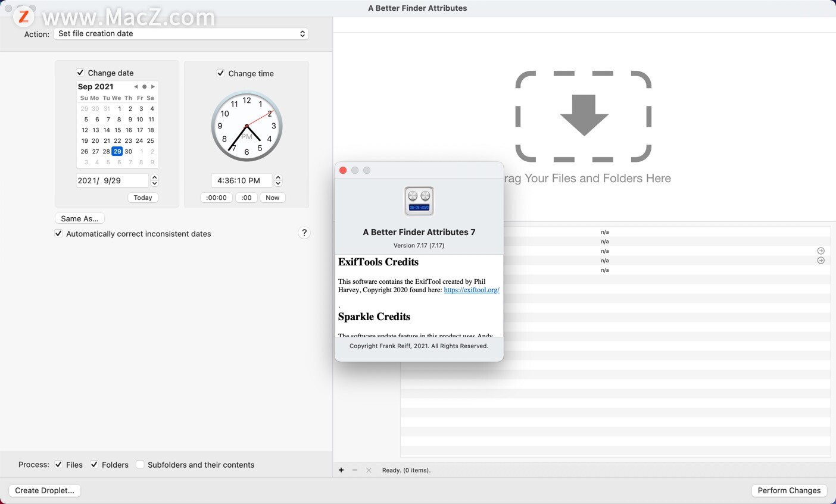836x504 pixels.
Task: Click the lower circled arrow icon in list
Action: click(821, 261)
